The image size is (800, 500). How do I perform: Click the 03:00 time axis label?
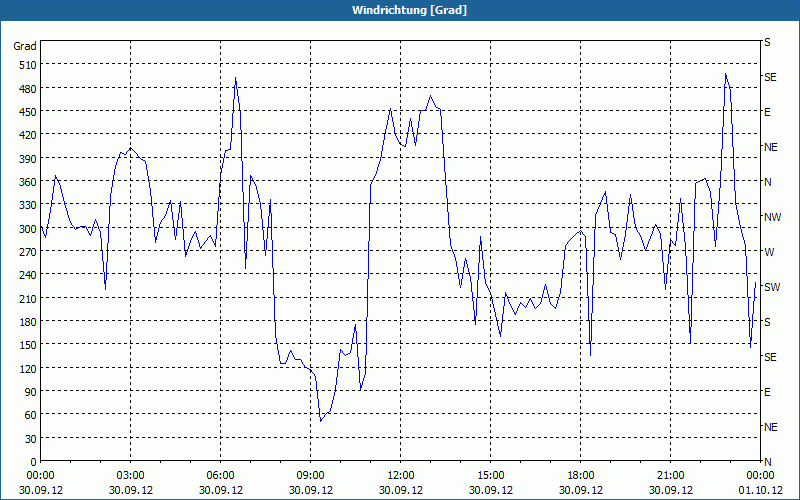click(131, 476)
